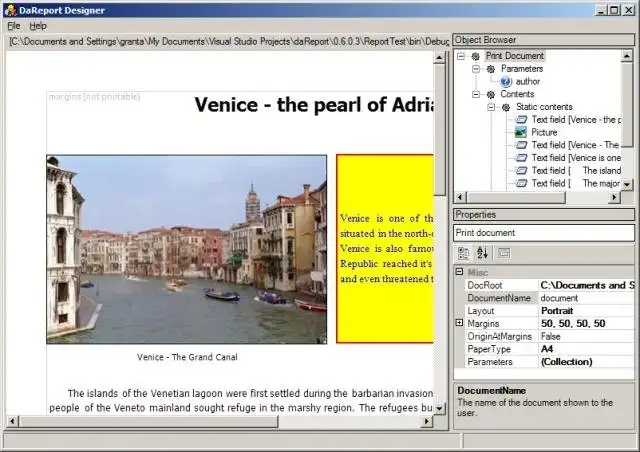Click design canvas scroll down arrow
The height and width of the screenshot is (452, 640).
439,408
